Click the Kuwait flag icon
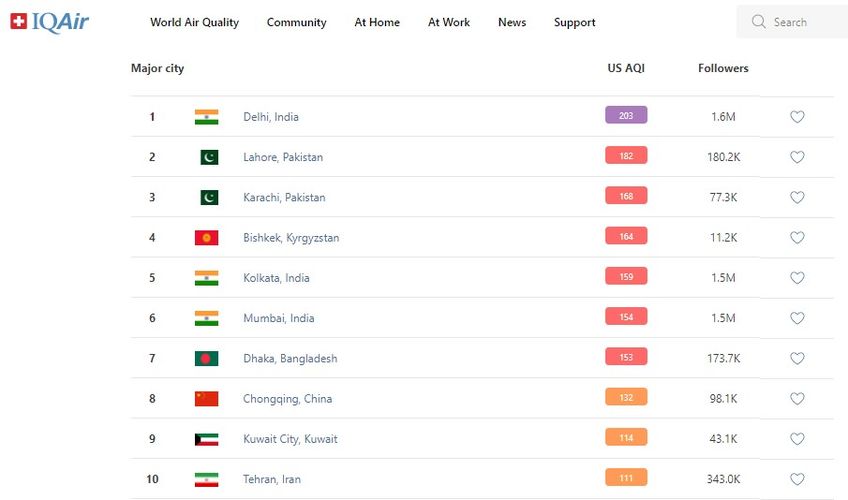Image resolution: width=848 pixels, height=500 pixels. tap(206, 439)
